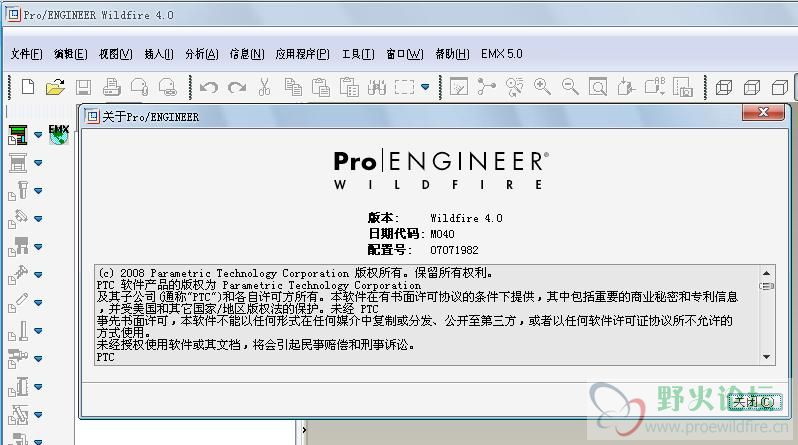Open the 视图(V) menu
The image size is (798, 445).
pos(116,54)
